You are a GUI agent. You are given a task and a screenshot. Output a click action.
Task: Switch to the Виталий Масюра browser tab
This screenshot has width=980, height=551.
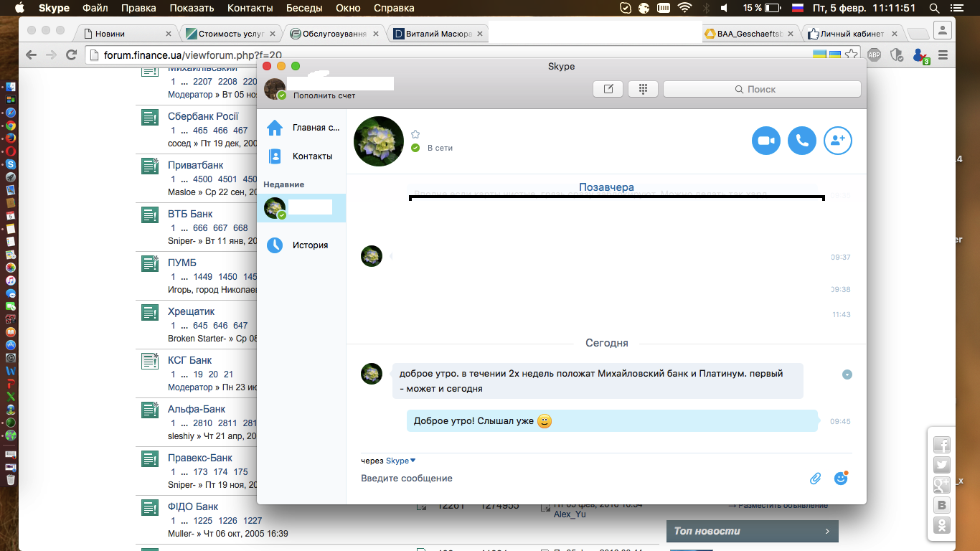(x=438, y=33)
